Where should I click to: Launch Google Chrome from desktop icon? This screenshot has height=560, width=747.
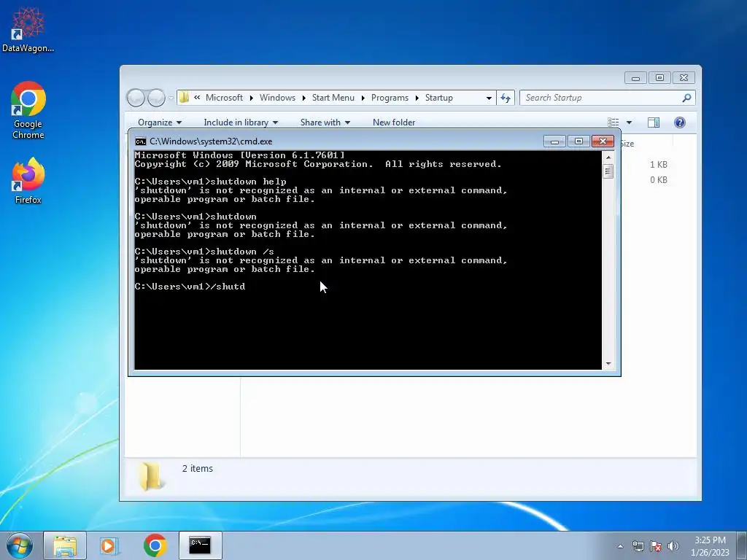coord(28,111)
